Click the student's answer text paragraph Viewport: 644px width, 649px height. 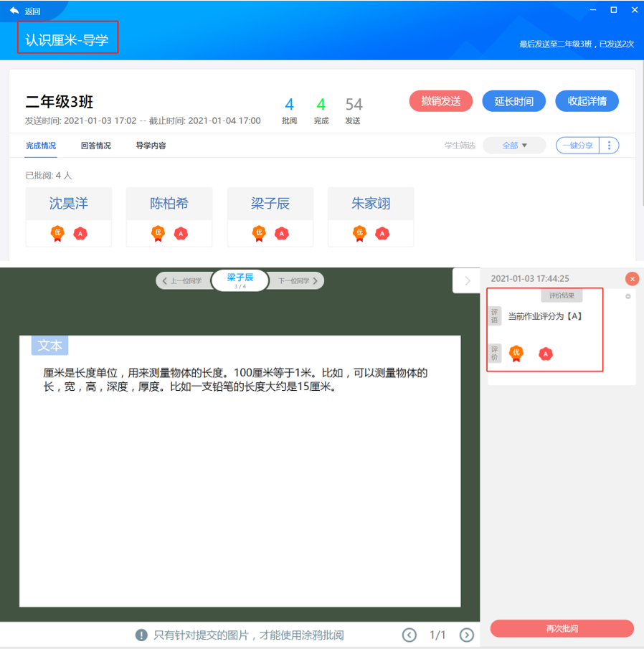[x=235, y=379]
